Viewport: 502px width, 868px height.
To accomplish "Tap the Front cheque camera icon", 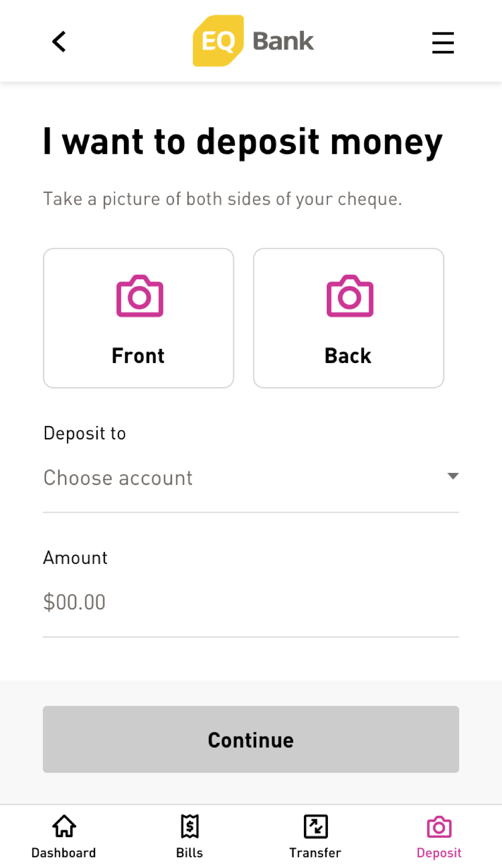I will 140,296.
